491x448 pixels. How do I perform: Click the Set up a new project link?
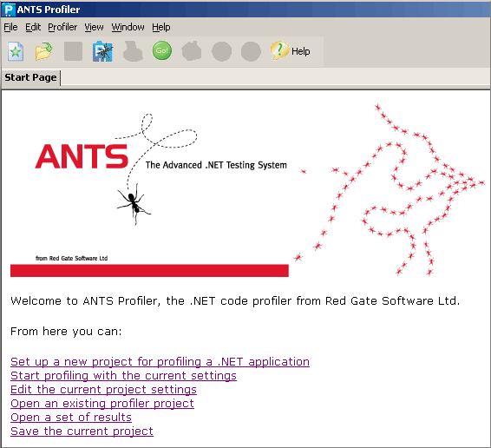(x=160, y=362)
